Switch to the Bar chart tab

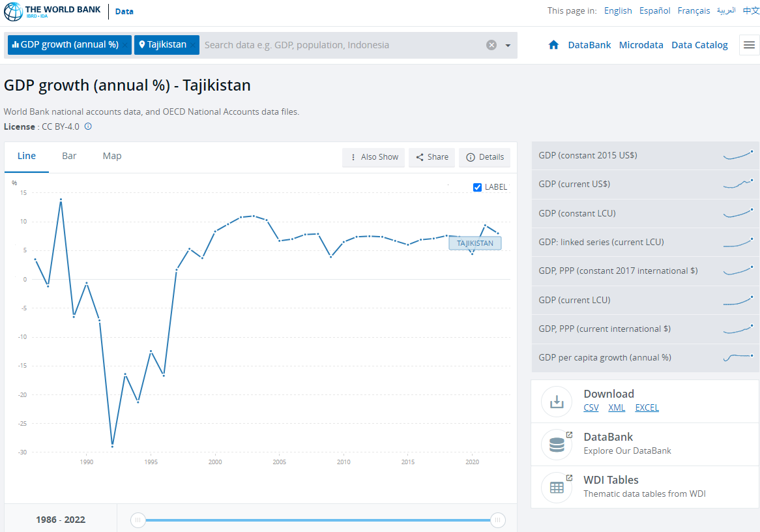click(69, 156)
